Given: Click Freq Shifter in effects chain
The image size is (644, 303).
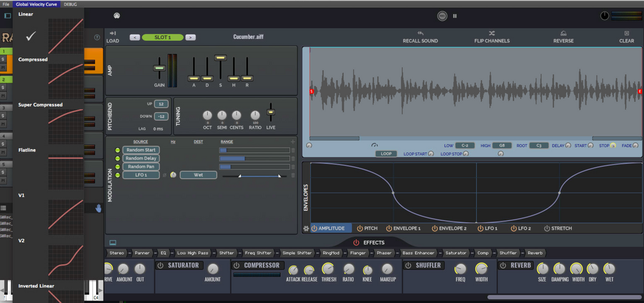Looking at the screenshot, I should (x=258, y=253).
